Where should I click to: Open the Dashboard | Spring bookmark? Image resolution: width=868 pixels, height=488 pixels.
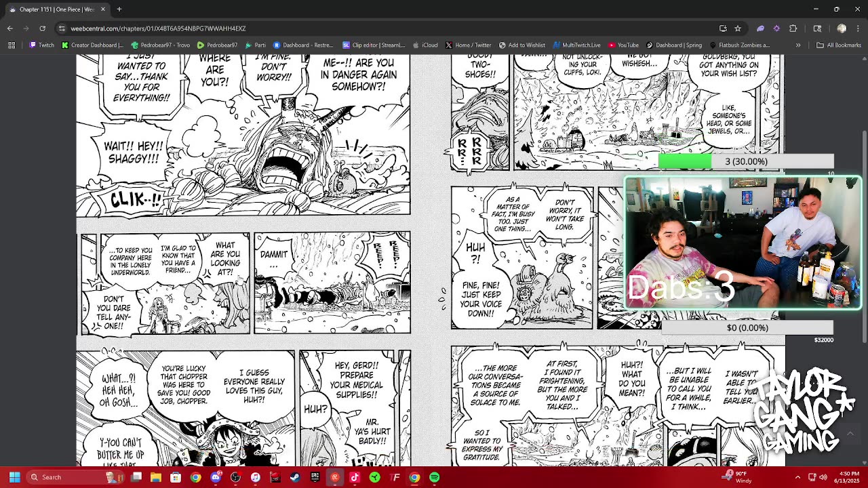tap(674, 45)
